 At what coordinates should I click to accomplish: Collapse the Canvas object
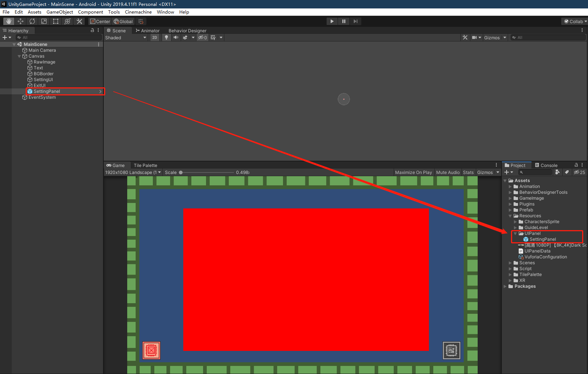[x=19, y=56]
